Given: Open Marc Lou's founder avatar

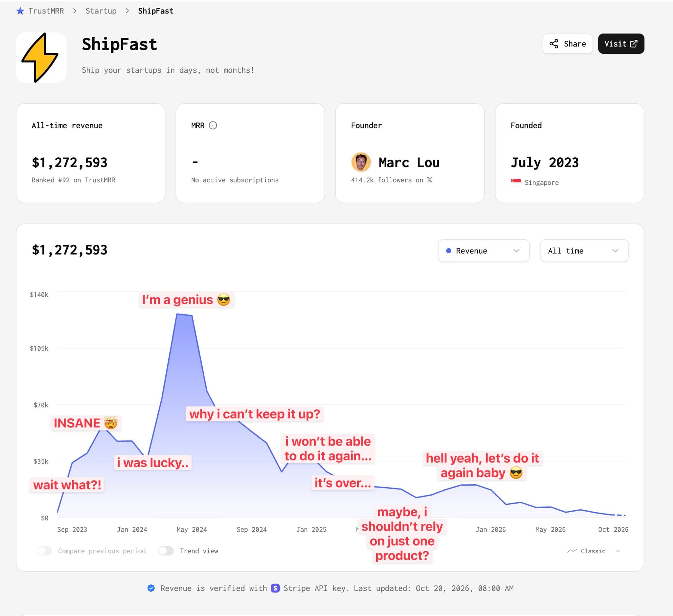Looking at the screenshot, I should [361, 162].
